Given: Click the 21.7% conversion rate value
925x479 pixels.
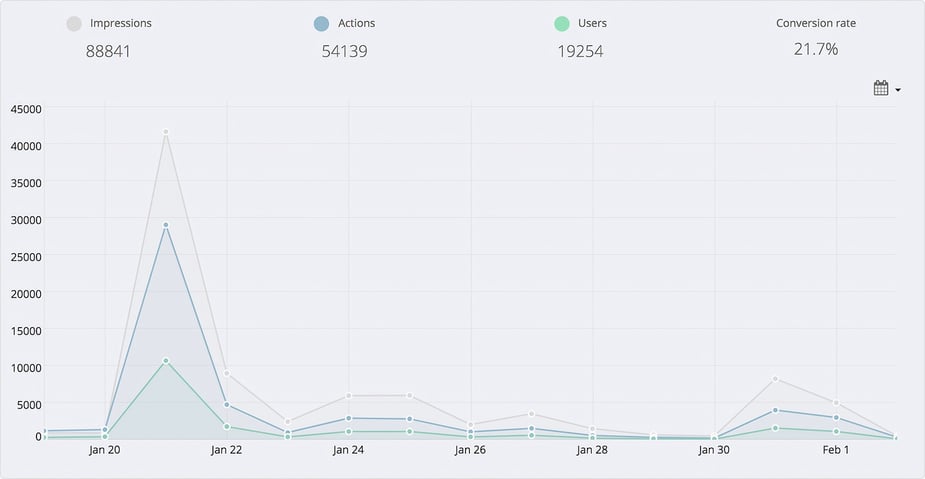Looking at the screenshot, I should coord(816,49).
